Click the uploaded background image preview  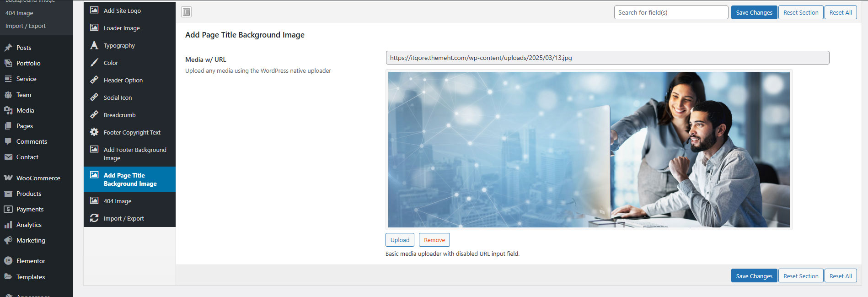[x=589, y=150]
